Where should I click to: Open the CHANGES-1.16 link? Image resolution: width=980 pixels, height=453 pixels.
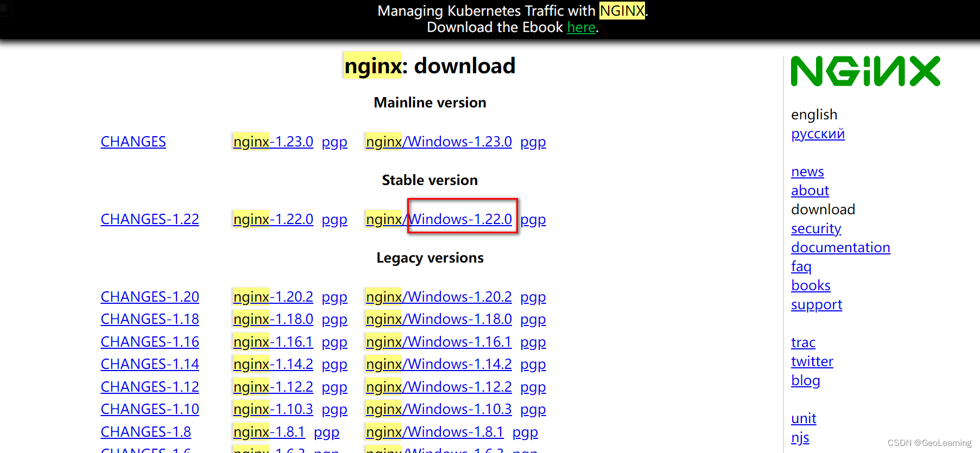click(150, 342)
